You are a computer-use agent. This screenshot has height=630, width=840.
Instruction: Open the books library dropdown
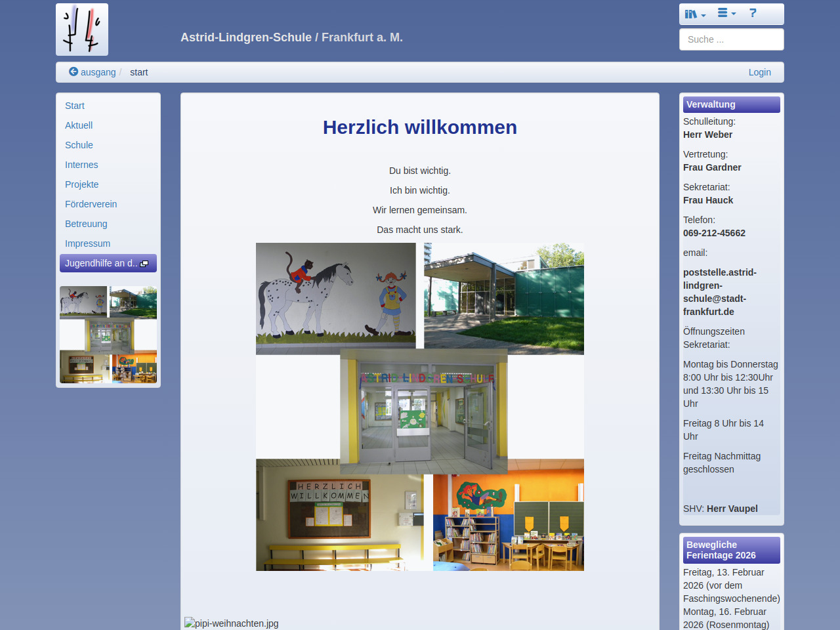tap(695, 14)
